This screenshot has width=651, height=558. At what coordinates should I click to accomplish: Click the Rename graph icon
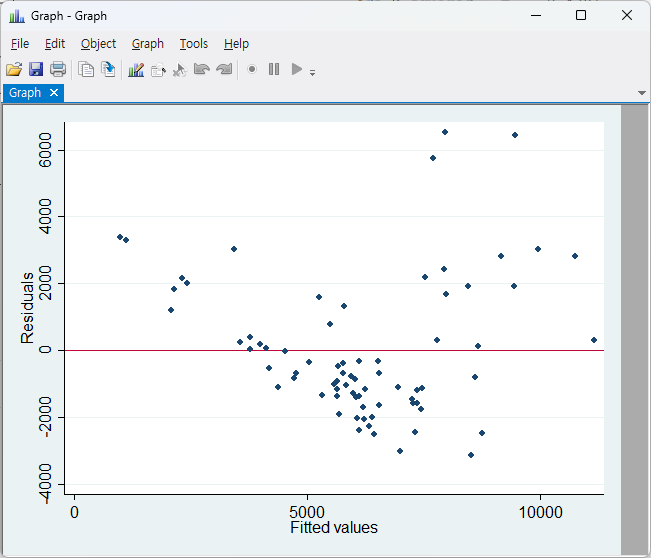(x=108, y=70)
